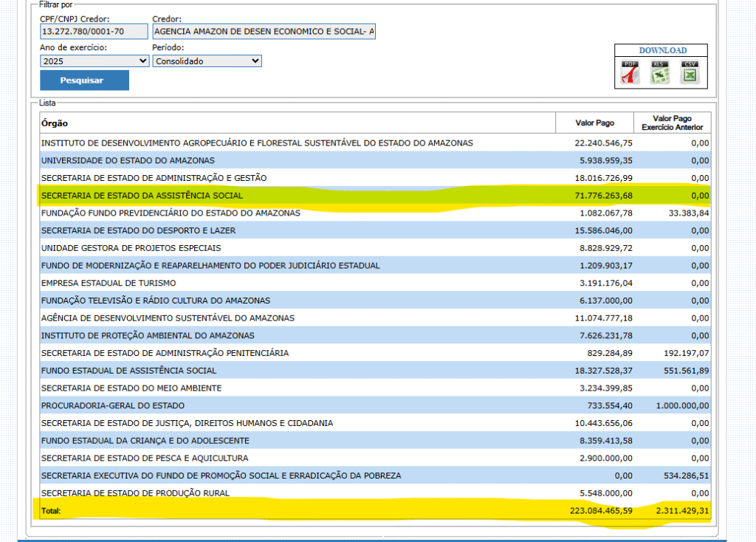The image size is (756, 542).
Task: Click Valor Pago Exercício Anterior column header
Action: pos(672,123)
